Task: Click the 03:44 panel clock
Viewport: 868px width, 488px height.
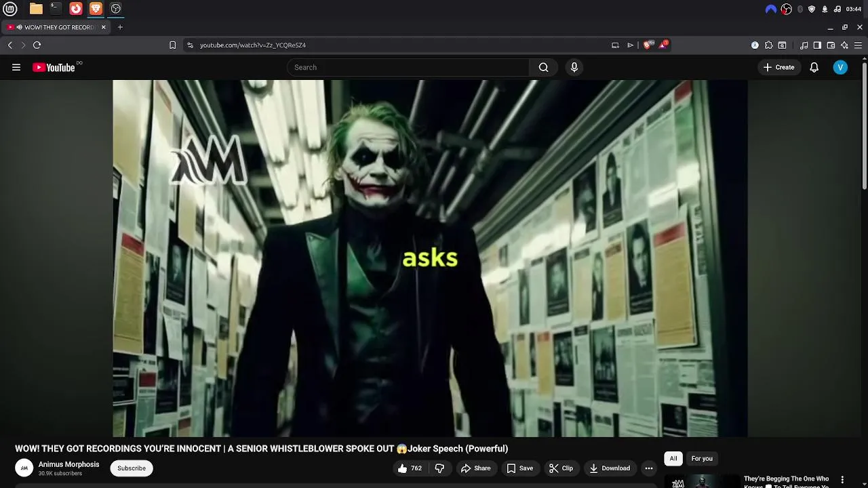Action: pyautogui.click(x=854, y=9)
